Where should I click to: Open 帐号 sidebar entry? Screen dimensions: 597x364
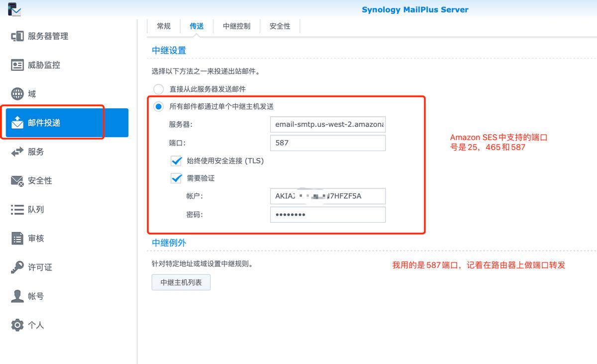tap(67, 296)
